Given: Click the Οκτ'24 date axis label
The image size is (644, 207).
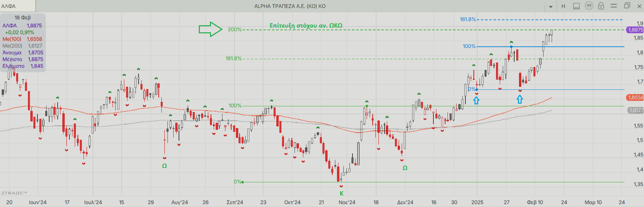Looking at the screenshot, I should point(292,202).
